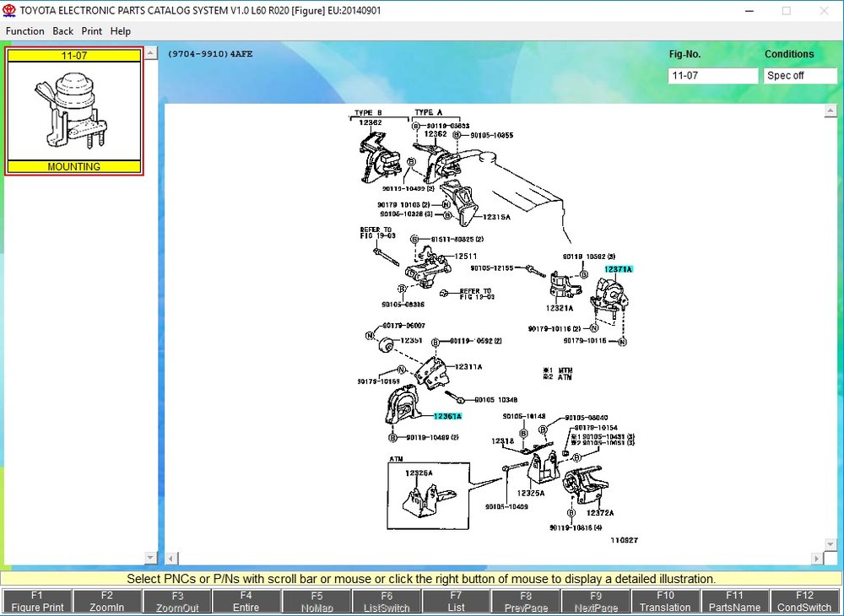Click the Fig-No. input field
This screenshot has height=616, width=844.
712,76
